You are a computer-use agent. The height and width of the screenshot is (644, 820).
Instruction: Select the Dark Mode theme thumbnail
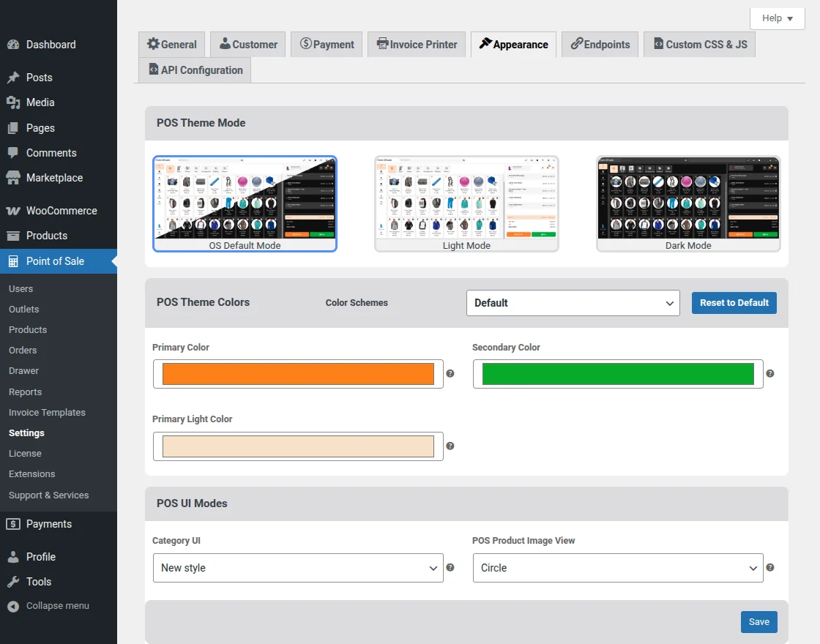tap(688, 203)
